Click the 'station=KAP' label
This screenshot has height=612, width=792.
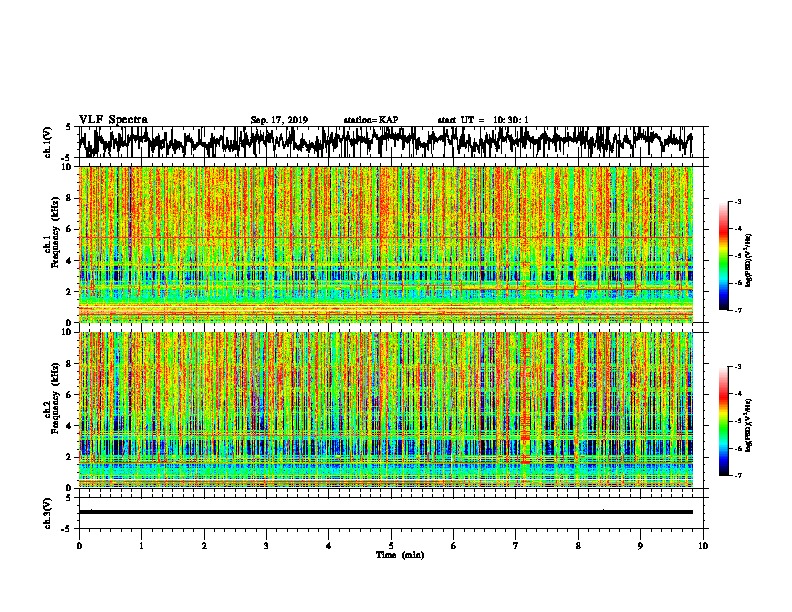(371, 120)
